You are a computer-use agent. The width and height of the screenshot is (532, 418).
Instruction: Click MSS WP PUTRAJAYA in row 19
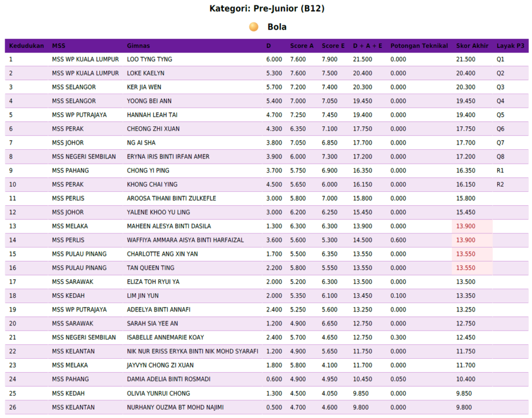pos(79,310)
